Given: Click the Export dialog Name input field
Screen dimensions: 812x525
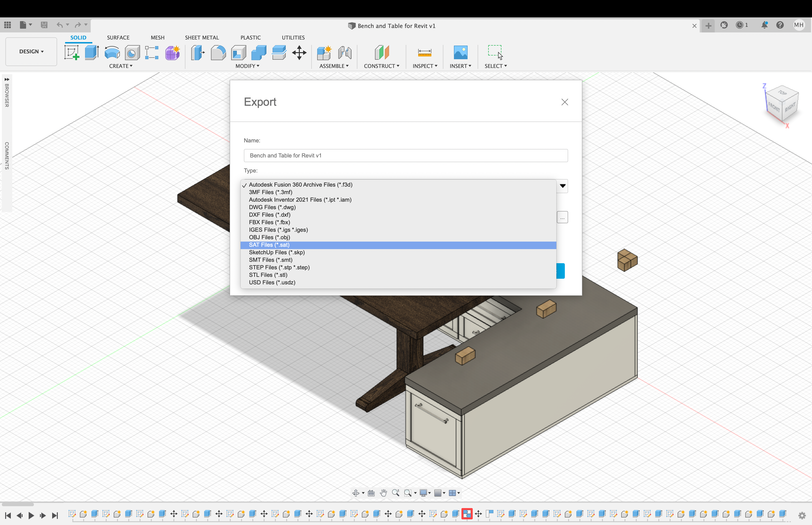Looking at the screenshot, I should pos(405,155).
